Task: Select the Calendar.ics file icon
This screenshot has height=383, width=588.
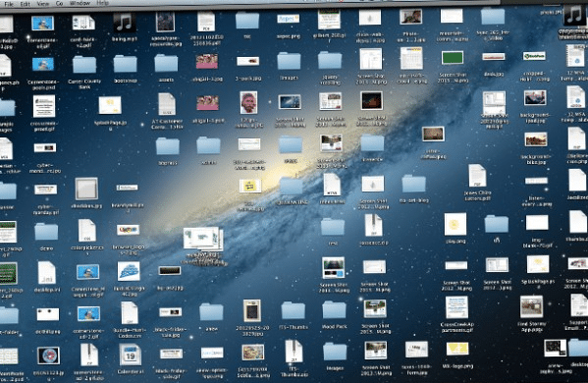Action: click(x=131, y=355)
